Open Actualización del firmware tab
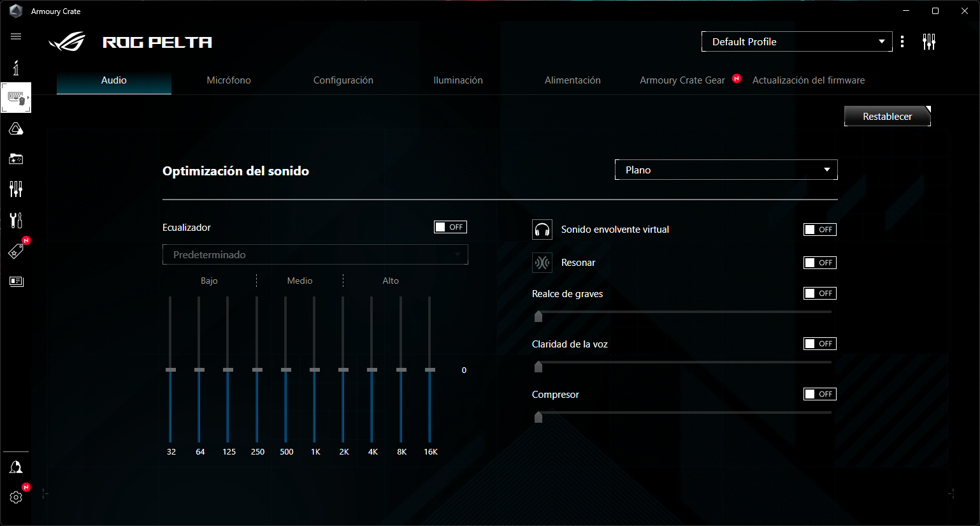The height and width of the screenshot is (526, 980). [809, 80]
